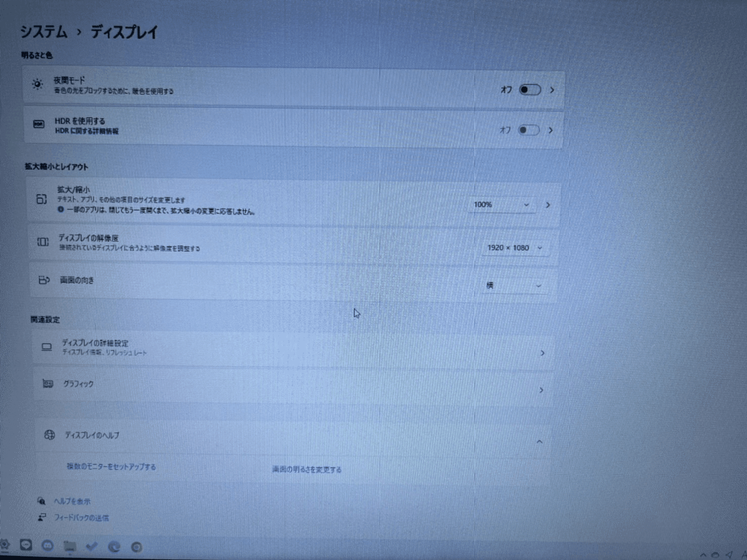Image resolution: width=747 pixels, height=560 pixels.
Task: Select the ディスプレイの解像度 label
Action: pos(88,238)
